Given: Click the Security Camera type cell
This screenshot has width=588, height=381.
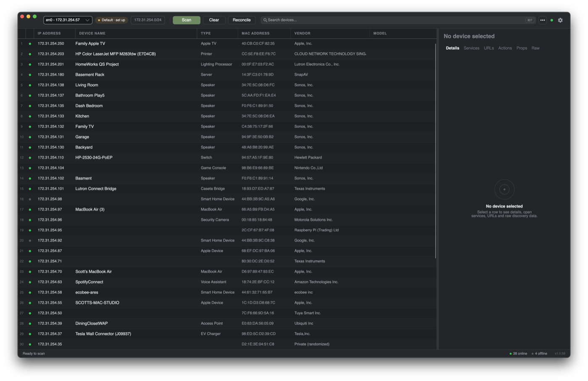Looking at the screenshot, I should 215,220.
